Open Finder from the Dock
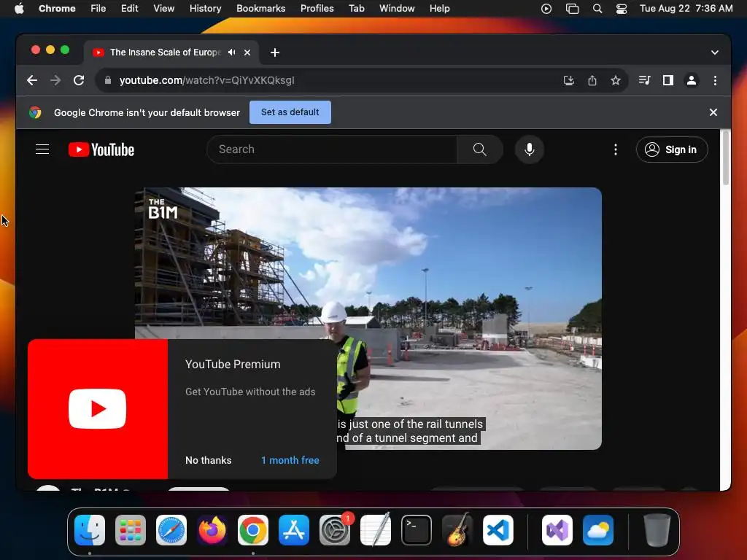The image size is (747, 560). pos(90,530)
